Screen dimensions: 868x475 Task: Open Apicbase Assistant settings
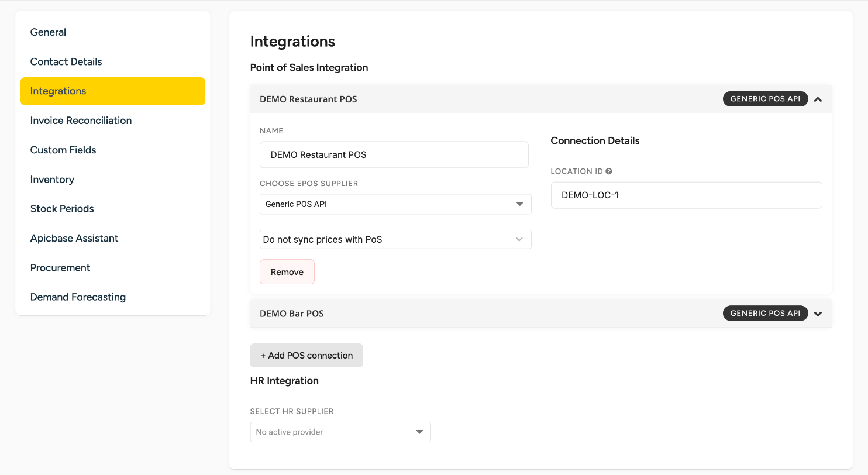coord(74,238)
